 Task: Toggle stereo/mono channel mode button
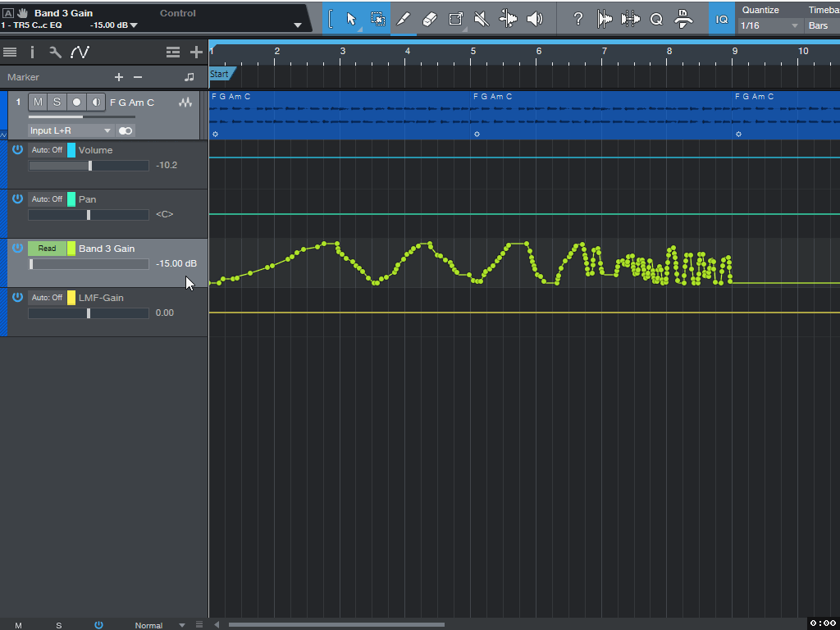(x=126, y=130)
